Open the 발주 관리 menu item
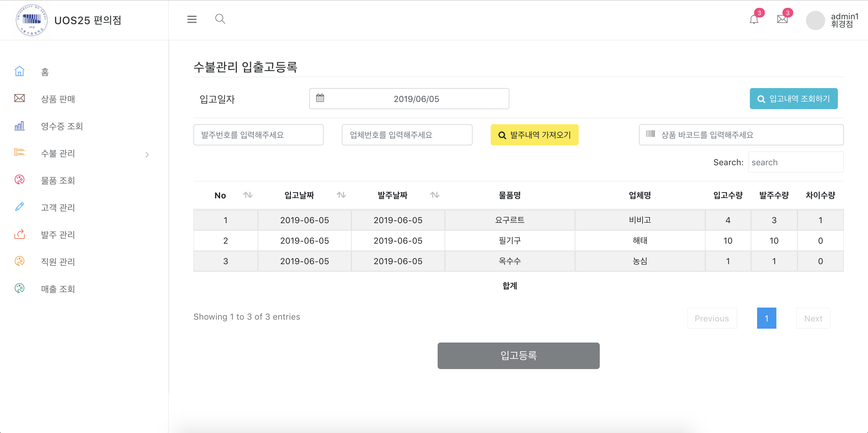 [x=58, y=234]
